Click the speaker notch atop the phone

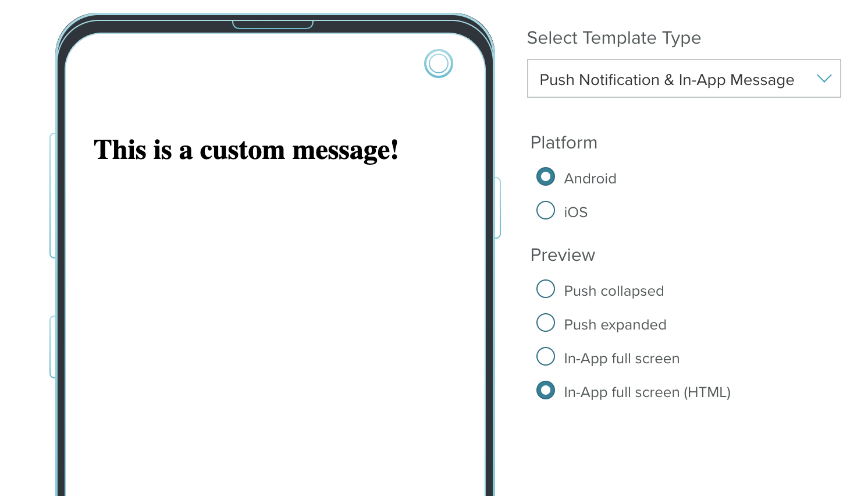tap(273, 24)
